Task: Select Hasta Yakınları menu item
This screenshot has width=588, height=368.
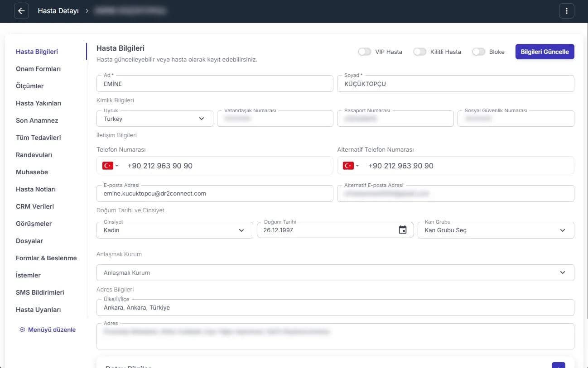Action: (39, 103)
